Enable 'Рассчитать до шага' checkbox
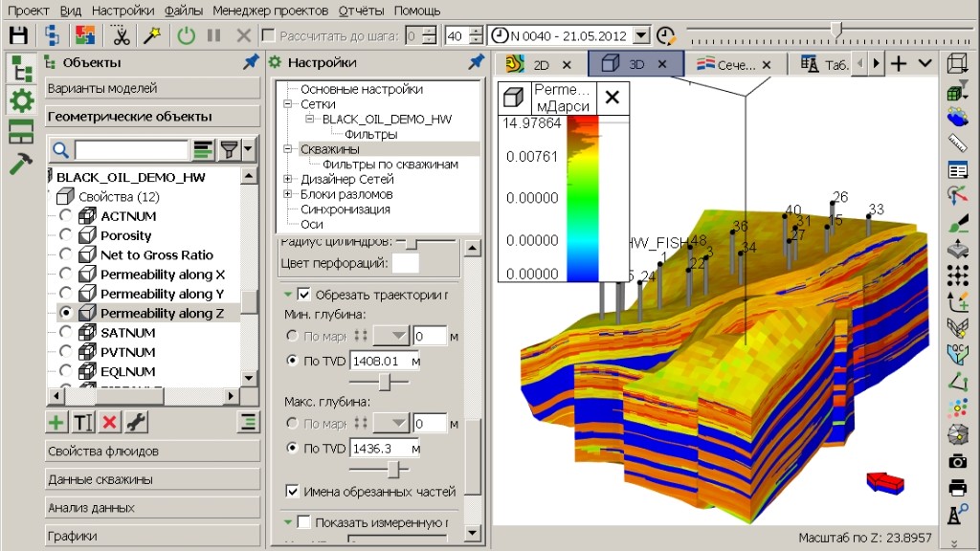Viewport: 980px width, 551px height. point(268,35)
